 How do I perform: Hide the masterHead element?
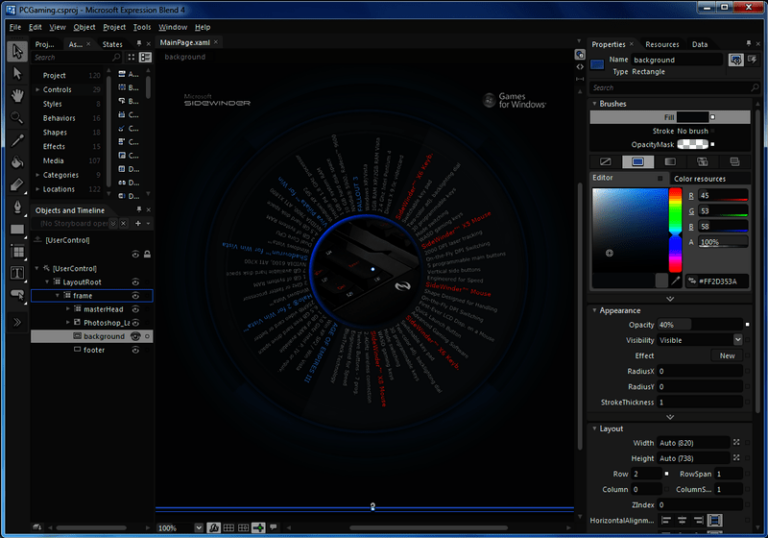click(136, 310)
